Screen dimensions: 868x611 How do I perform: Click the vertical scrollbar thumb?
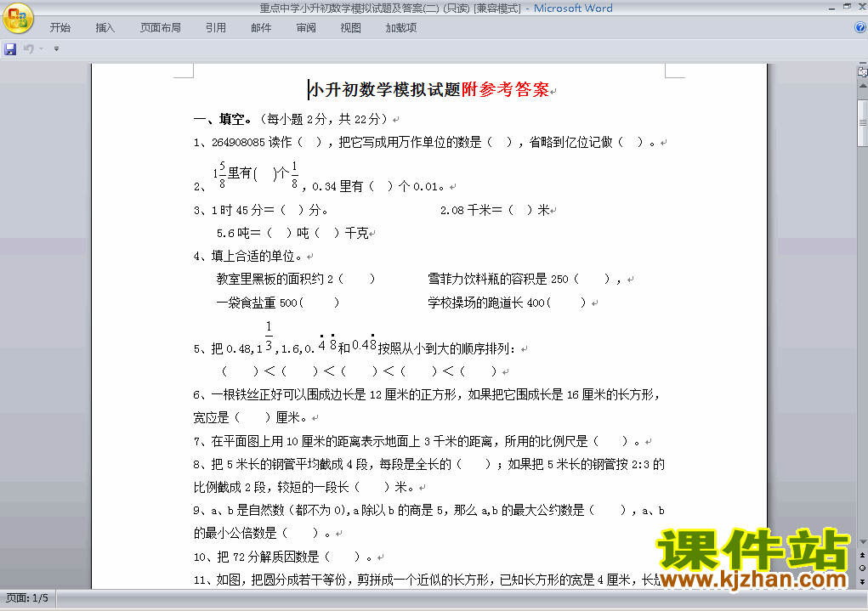coord(862,123)
